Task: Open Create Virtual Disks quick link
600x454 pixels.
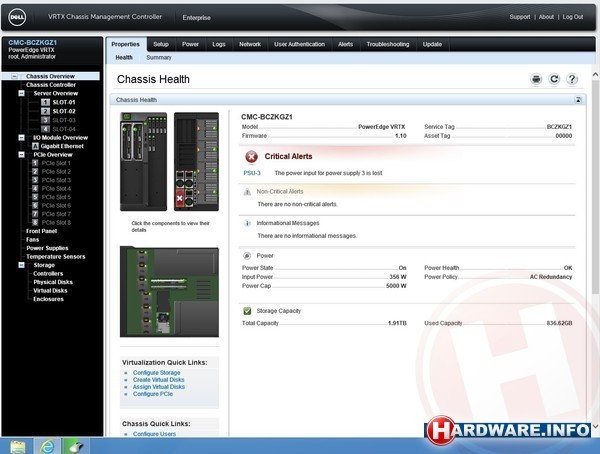Action: pyautogui.click(x=158, y=380)
